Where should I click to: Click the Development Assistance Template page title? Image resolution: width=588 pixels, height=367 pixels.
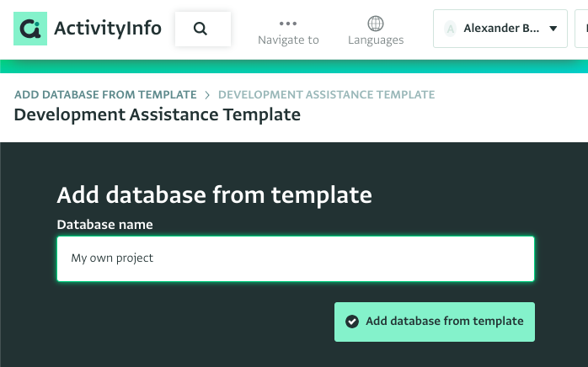click(158, 114)
